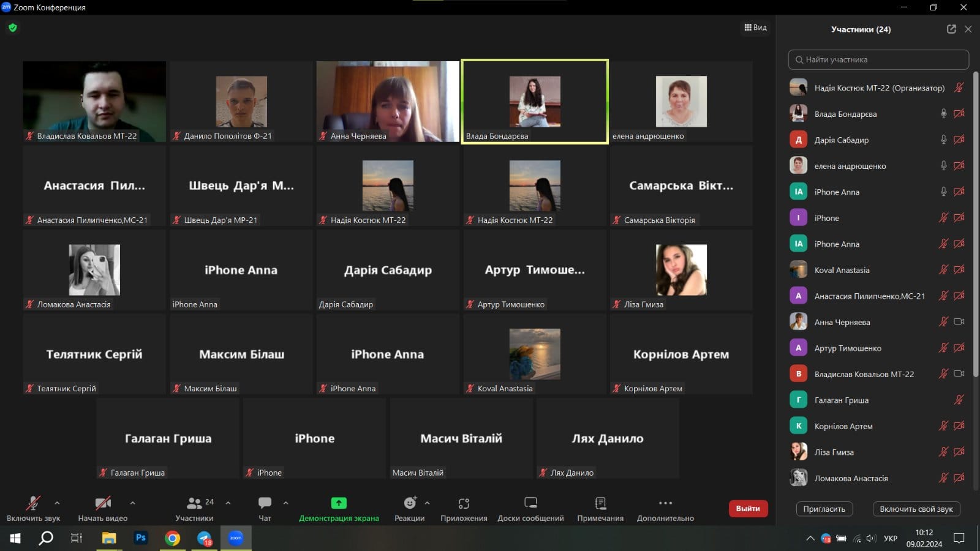The image size is (980, 551).
Task: Start screen sharing with the green icon
Action: tap(339, 503)
